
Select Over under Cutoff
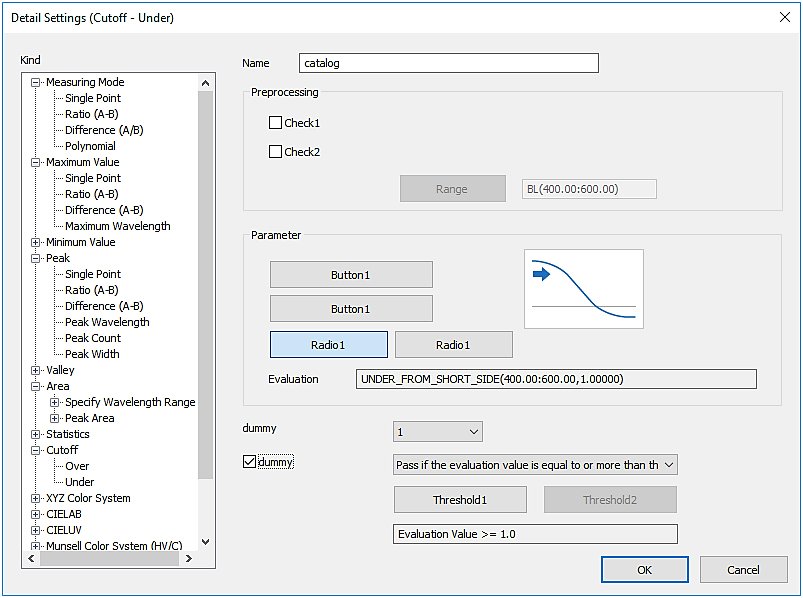click(77, 466)
